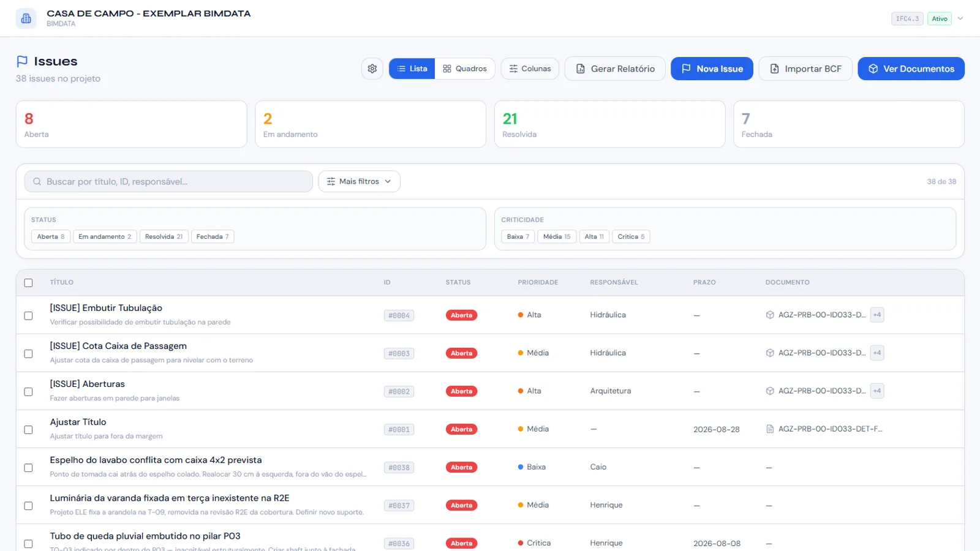This screenshot has height=551, width=980.
Task: Filter by Resolvida status chip
Action: pos(164,236)
